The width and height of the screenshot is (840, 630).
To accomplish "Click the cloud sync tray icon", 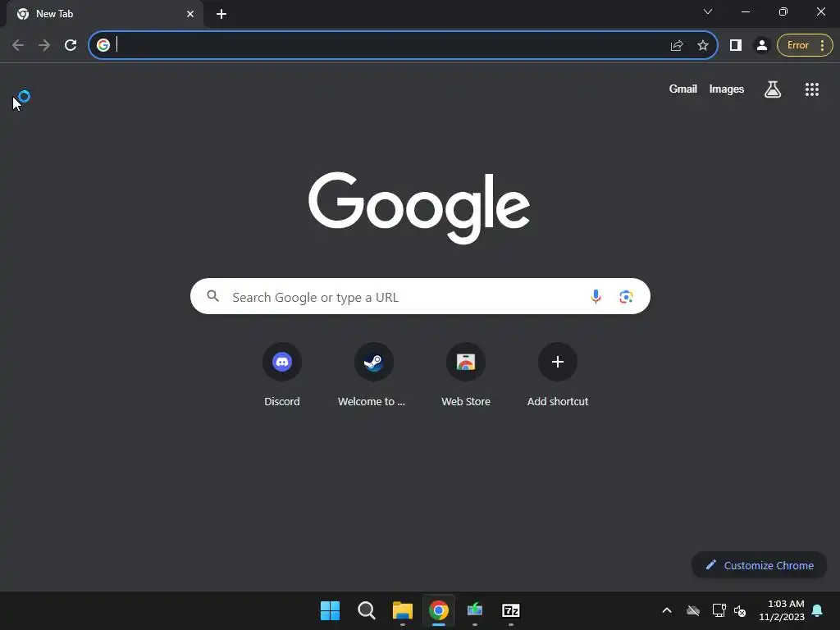I will 693,610.
